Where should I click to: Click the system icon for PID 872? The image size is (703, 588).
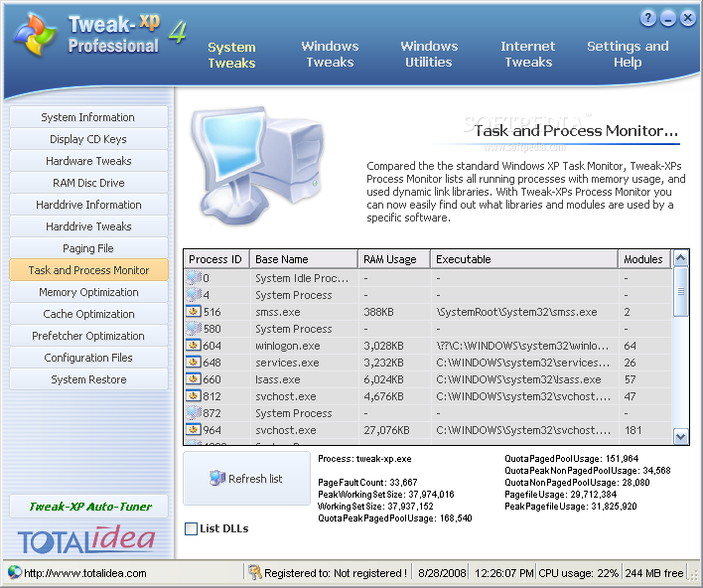click(194, 412)
